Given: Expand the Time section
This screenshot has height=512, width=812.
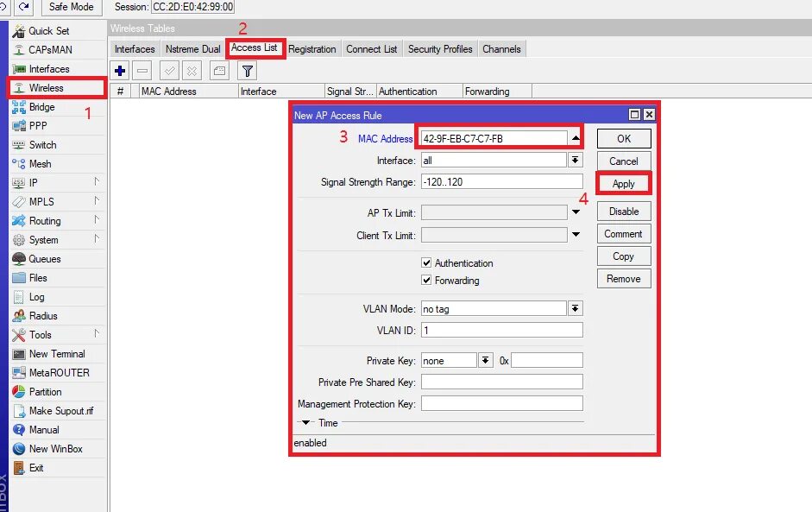Looking at the screenshot, I should (305, 422).
